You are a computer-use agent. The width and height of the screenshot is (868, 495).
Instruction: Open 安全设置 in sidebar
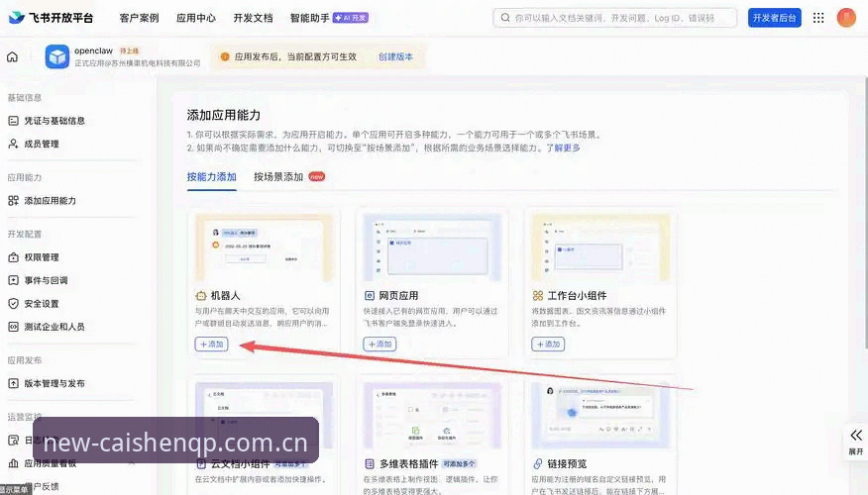tap(42, 304)
